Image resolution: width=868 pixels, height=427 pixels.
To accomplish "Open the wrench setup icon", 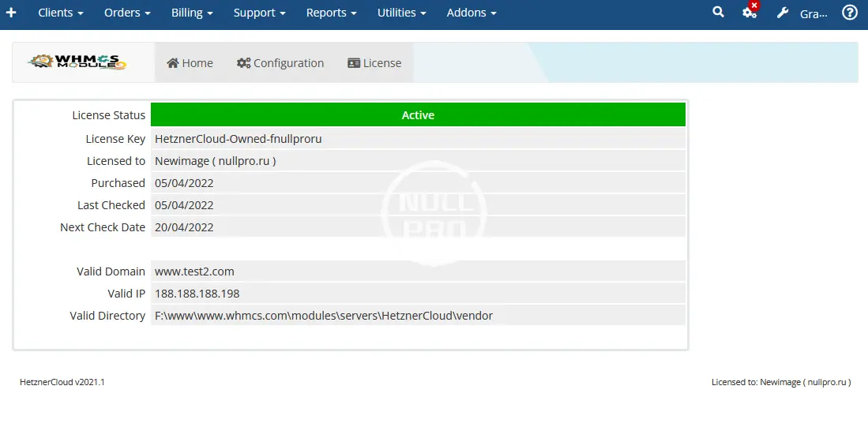I will (x=783, y=13).
